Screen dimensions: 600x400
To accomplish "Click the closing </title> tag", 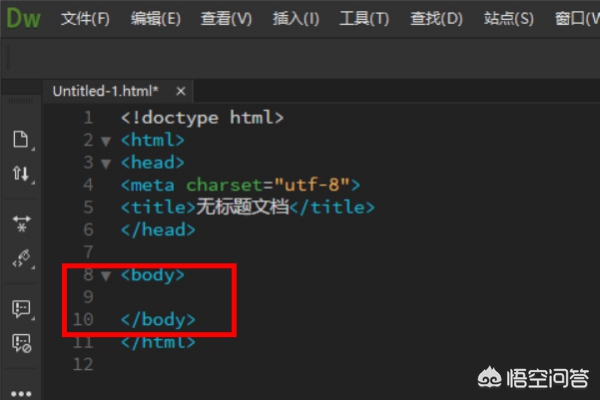I will [x=332, y=207].
